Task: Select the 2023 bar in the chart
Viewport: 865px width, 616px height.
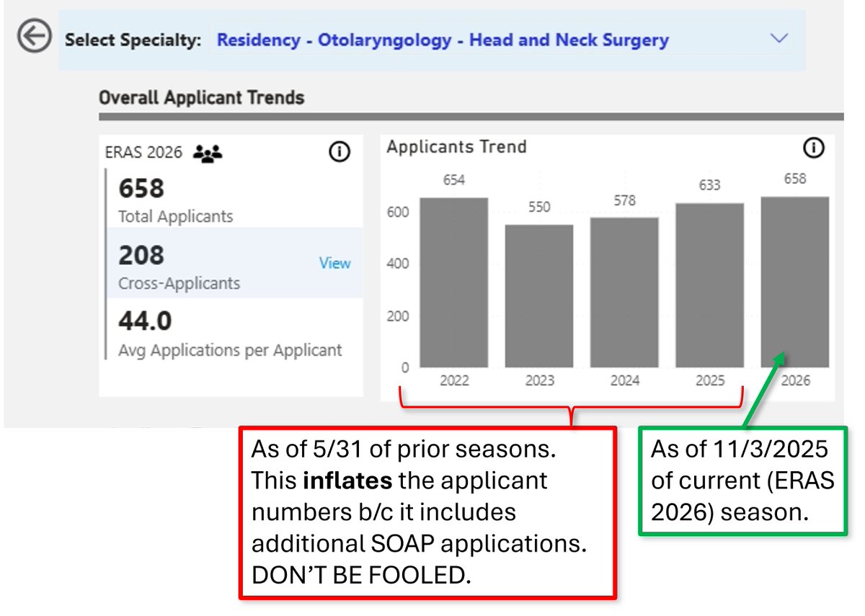Action: (x=539, y=295)
